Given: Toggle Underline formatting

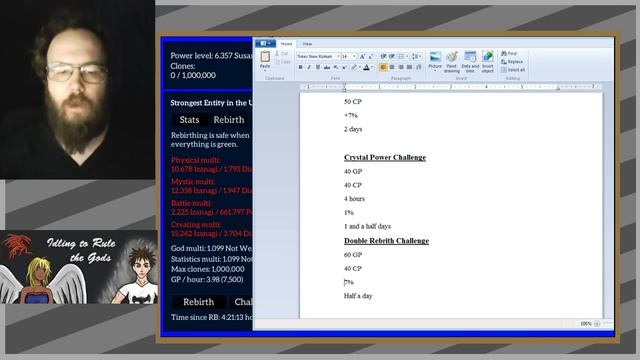Looking at the screenshot, I should tap(318, 67).
